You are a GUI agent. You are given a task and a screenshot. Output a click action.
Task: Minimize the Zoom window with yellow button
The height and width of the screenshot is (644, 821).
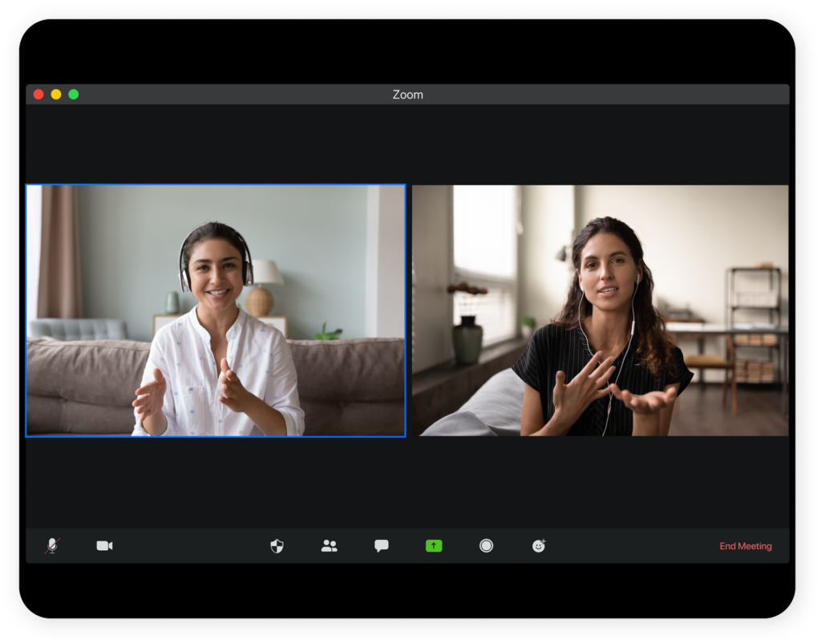pos(56,95)
